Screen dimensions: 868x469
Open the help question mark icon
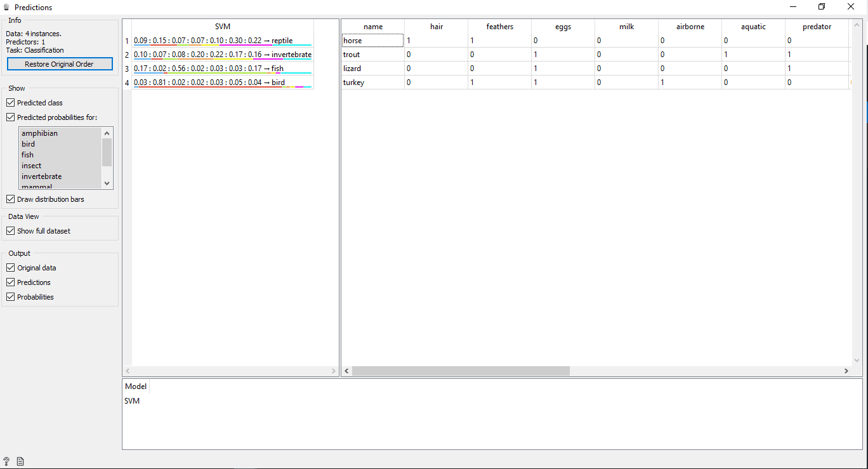[x=6, y=461]
